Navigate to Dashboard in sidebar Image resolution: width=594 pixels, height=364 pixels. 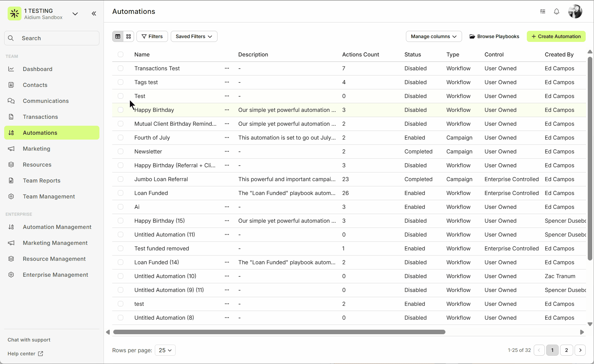coord(37,69)
